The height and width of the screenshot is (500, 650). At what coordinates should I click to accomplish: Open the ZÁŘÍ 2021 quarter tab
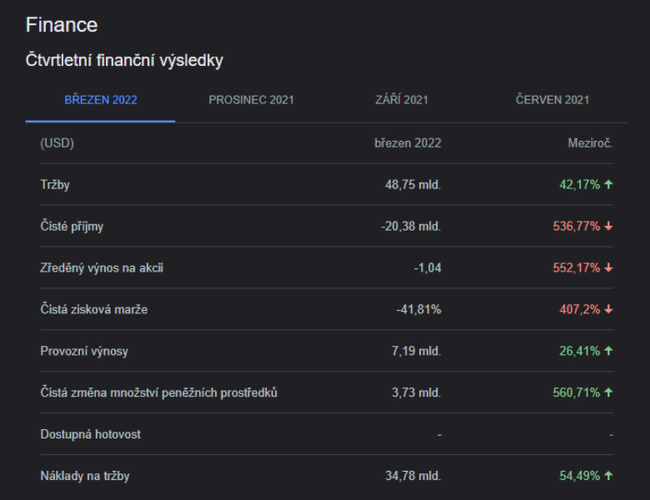pyautogui.click(x=402, y=100)
